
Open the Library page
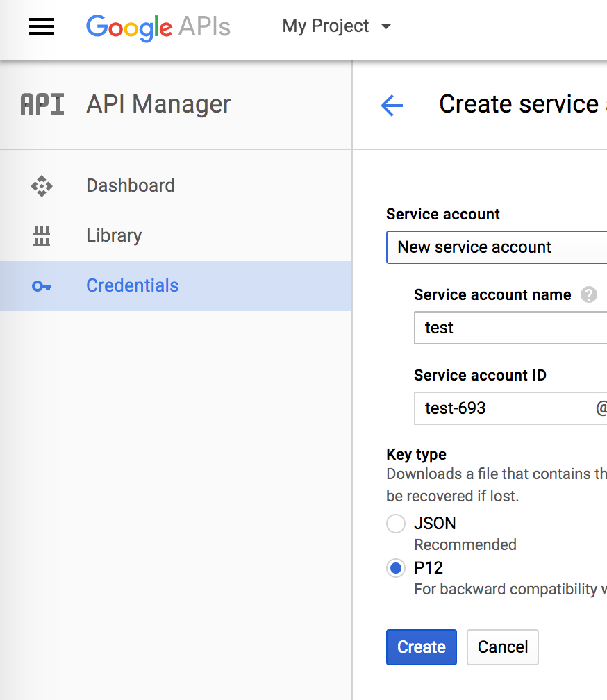pyautogui.click(x=114, y=235)
